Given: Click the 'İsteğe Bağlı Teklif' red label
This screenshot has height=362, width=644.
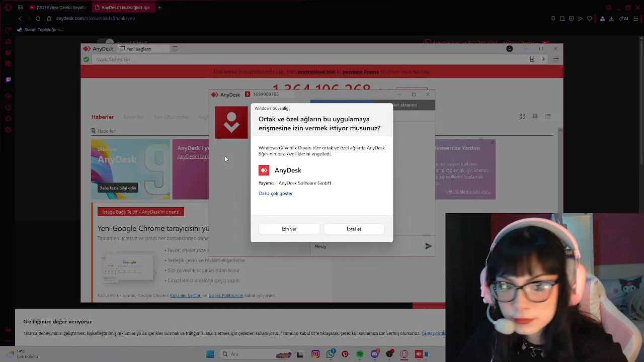Looking at the screenshot, I should tap(141, 212).
